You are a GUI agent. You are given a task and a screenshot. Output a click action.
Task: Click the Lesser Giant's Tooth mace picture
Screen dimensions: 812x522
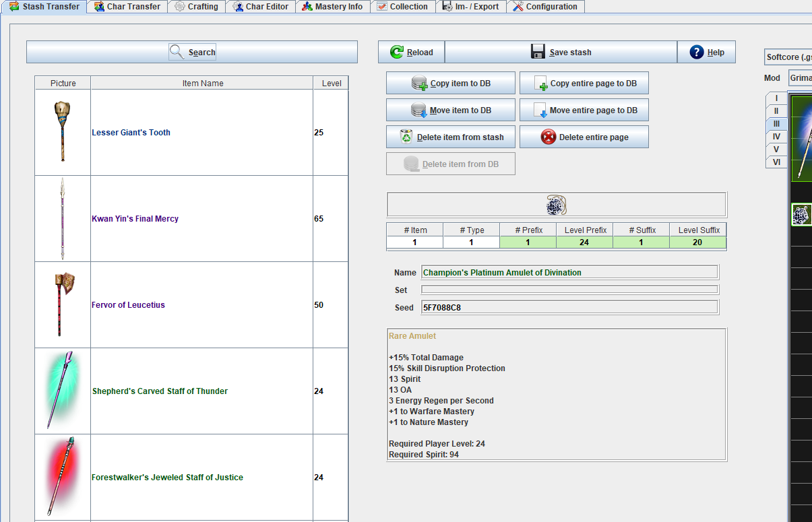63,132
